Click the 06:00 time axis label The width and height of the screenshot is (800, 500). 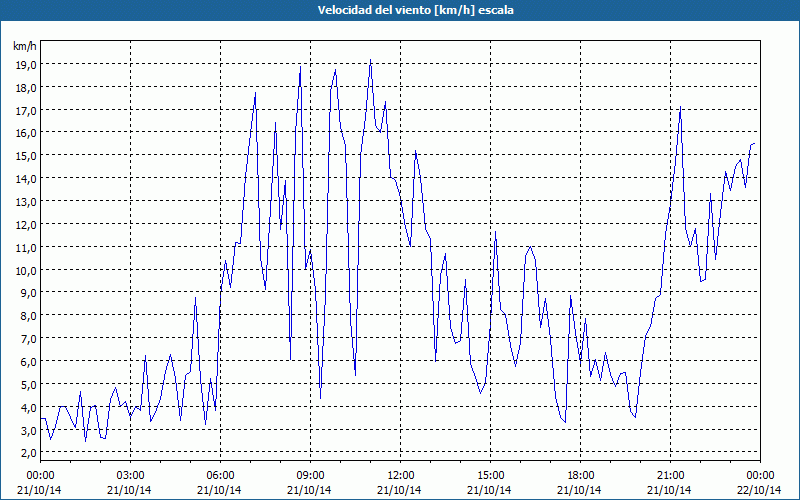coord(220,476)
